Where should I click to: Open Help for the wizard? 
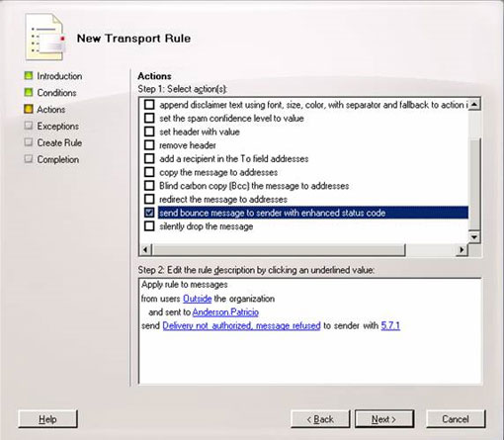click(x=48, y=419)
